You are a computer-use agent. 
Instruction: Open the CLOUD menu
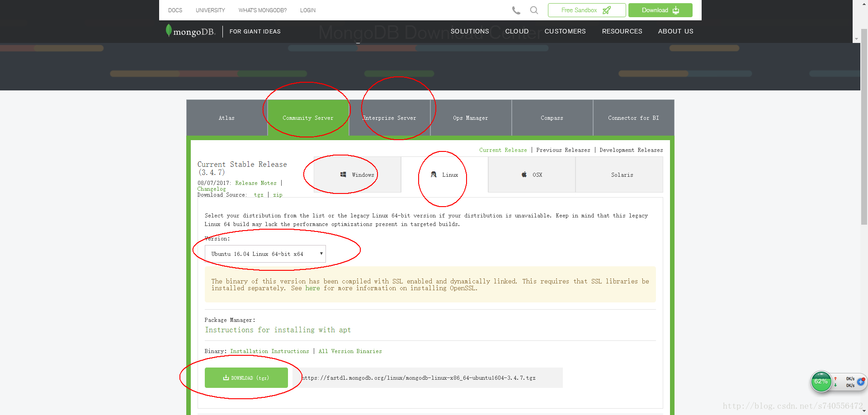click(x=517, y=31)
